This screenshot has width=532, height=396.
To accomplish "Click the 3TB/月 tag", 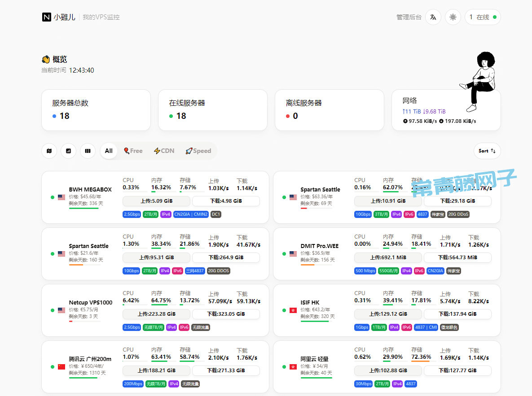I will [381, 214].
